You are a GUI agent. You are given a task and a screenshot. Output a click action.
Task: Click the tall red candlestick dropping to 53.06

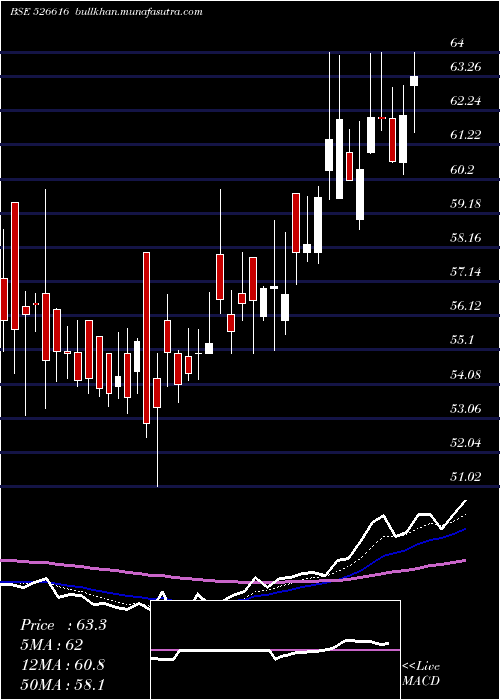(146, 338)
